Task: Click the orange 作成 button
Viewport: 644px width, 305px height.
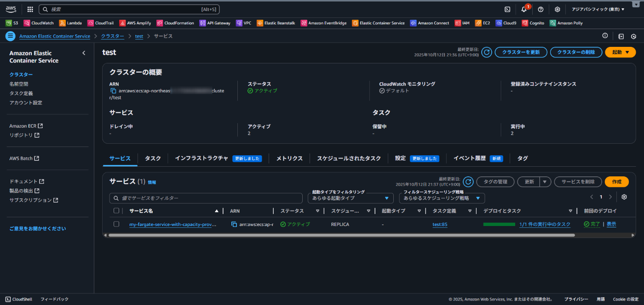Action: pos(616,182)
